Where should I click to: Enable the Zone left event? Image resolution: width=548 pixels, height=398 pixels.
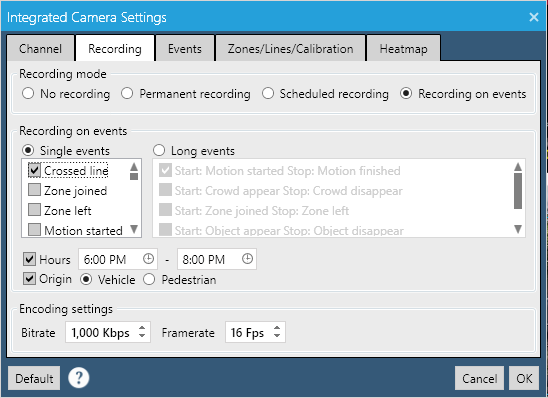click(34, 210)
